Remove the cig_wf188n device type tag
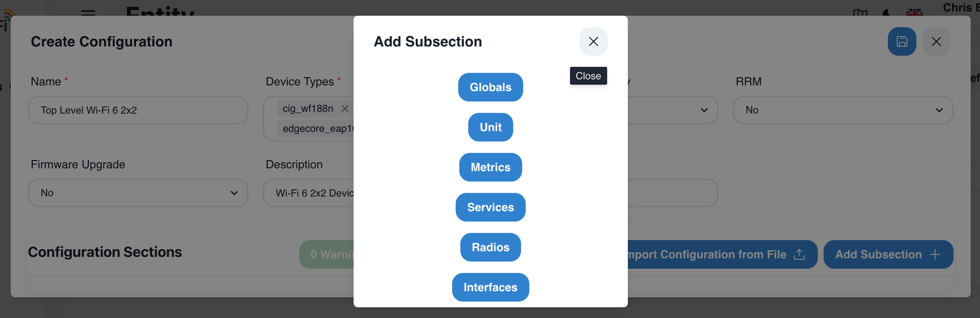The height and width of the screenshot is (318, 980). click(x=345, y=109)
